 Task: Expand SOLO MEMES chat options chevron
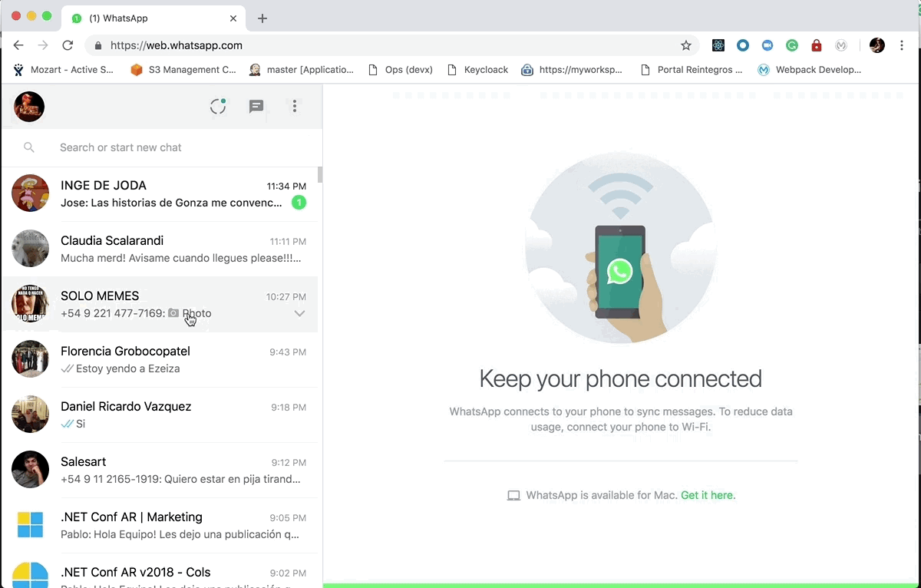tap(299, 313)
